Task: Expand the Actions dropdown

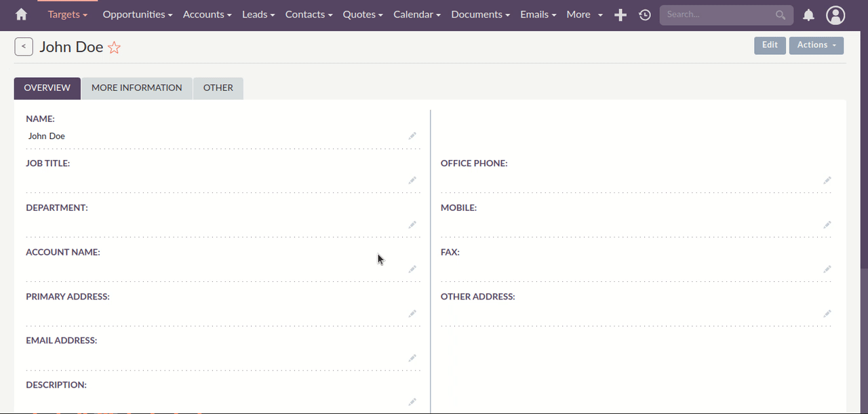Action: pos(816,45)
